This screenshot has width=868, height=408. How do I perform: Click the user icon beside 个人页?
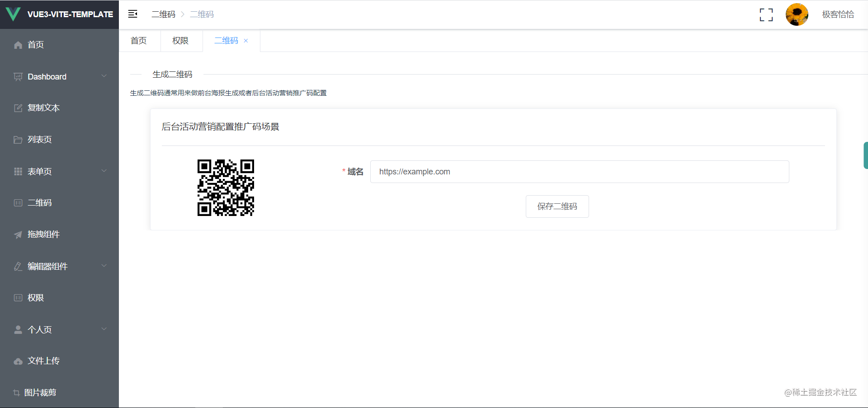(x=18, y=329)
